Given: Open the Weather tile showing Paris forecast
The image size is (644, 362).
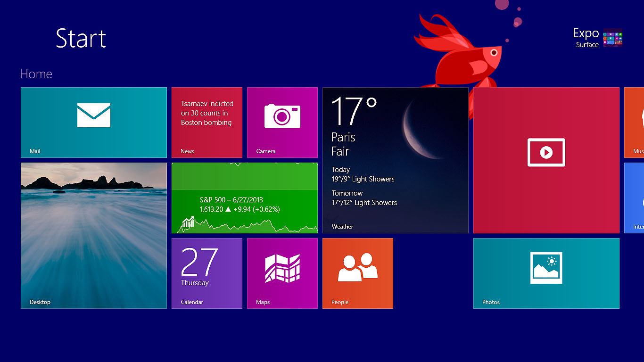Looking at the screenshot, I should coord(395,160).
